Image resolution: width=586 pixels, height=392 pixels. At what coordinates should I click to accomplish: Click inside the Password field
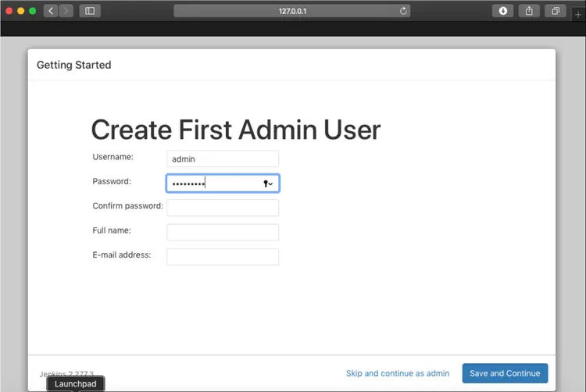tap(223, 184)
